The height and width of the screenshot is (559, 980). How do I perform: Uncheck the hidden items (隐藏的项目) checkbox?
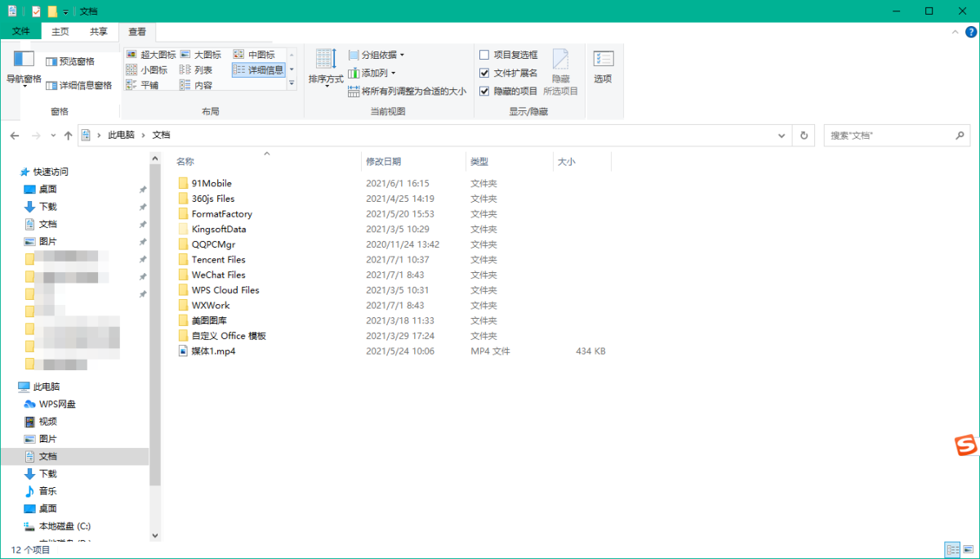point(484,91)
